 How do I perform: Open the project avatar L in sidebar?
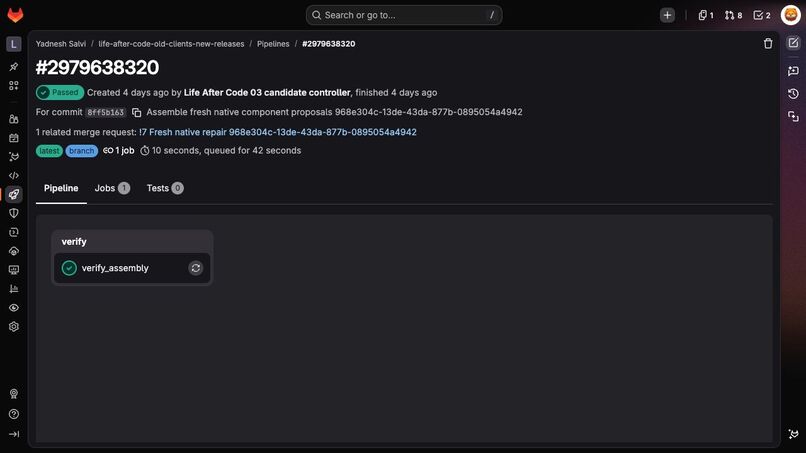pyautogui.click(x=14, y=44)
